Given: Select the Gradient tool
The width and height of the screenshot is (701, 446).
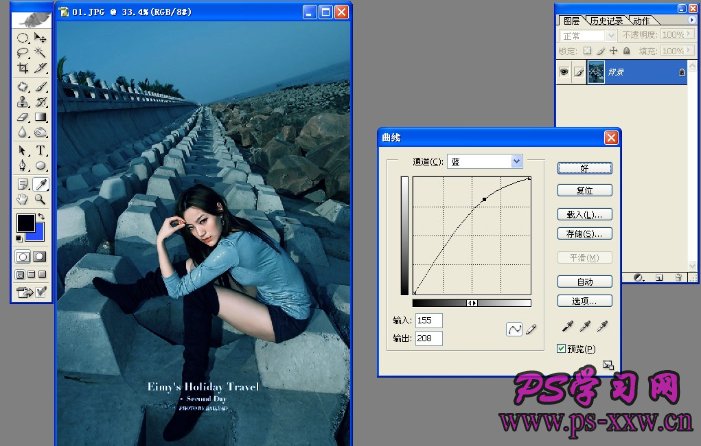Looking at the screenshot, I should tap(40, 117).
